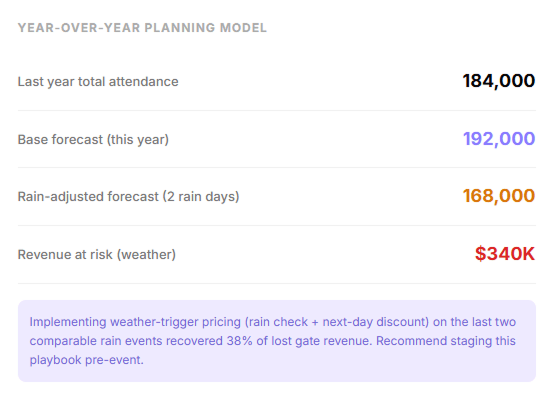Click the orange 168,000 rain-adjusted value
This screenshot has width=555, height=403.
tap(499, 196)
